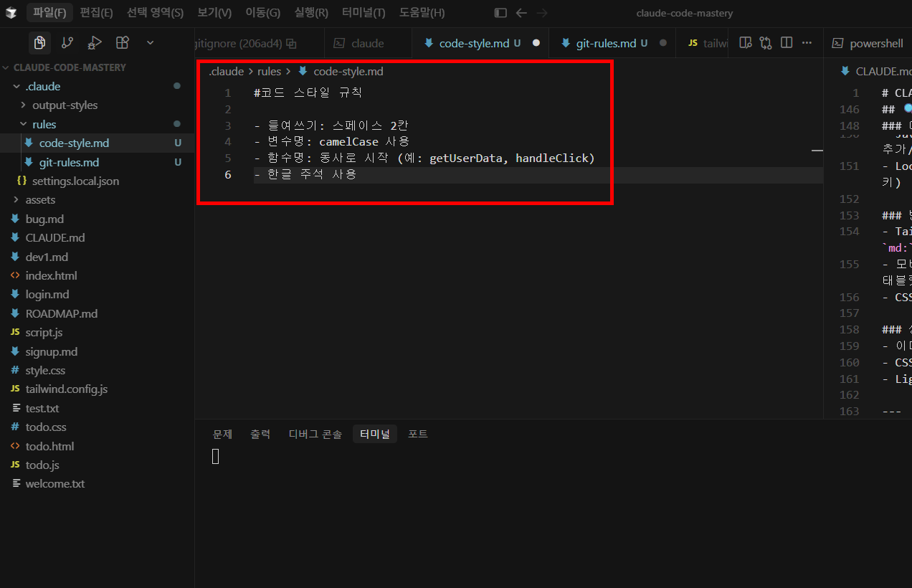
Task: Go back with the left arrow in title bar
Action: pyautogui.click(x=521, y=13)
